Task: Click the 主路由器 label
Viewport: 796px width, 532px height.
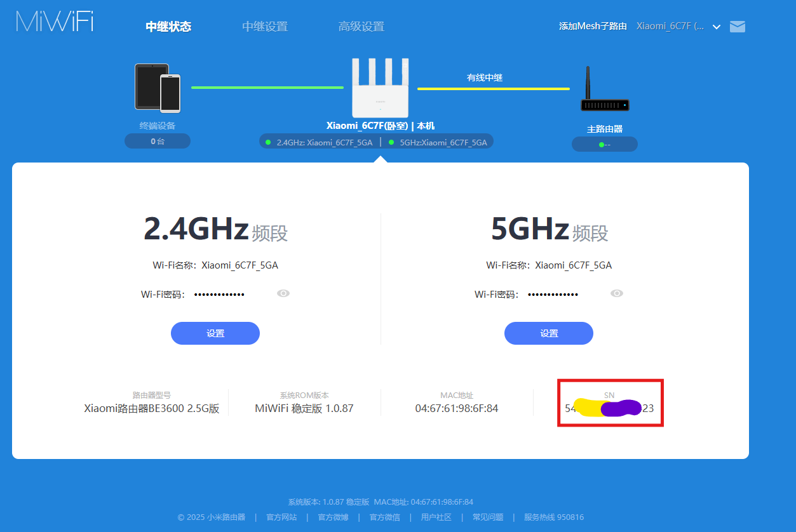Action: click(x=605, y=129)
